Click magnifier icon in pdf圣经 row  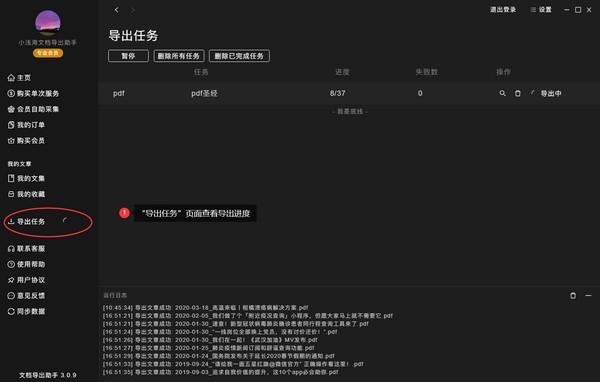(502, 93)
